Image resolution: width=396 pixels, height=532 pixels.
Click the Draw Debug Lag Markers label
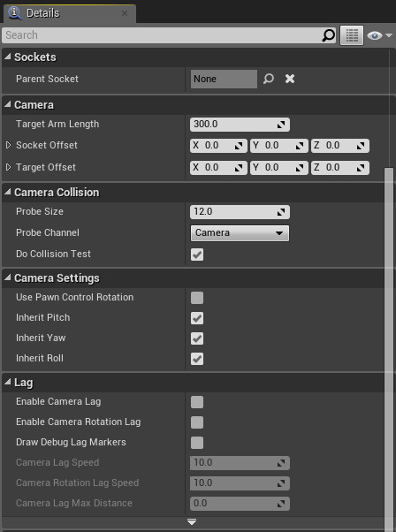pyautogui.click(x=71, y=443)
